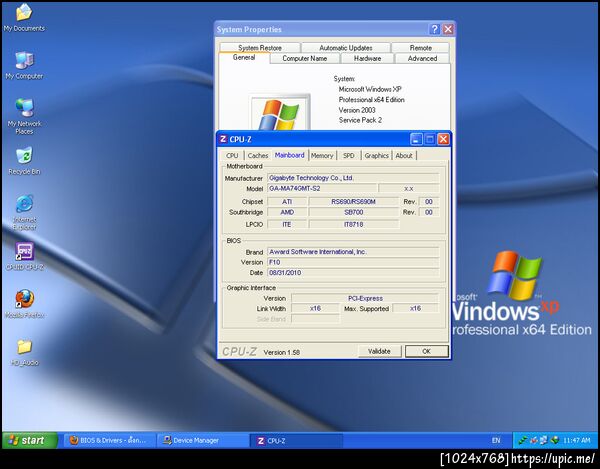This screenshot has width=600, height=469.
Task: Click the LPCIO vendor ITE field
Action: point(287,224)
